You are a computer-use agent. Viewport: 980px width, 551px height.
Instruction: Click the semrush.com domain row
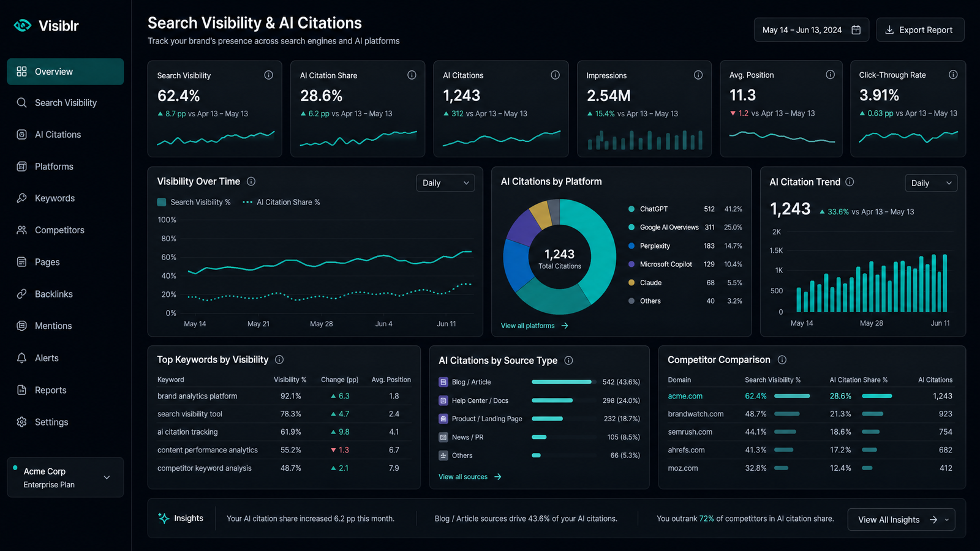[810, 432]
